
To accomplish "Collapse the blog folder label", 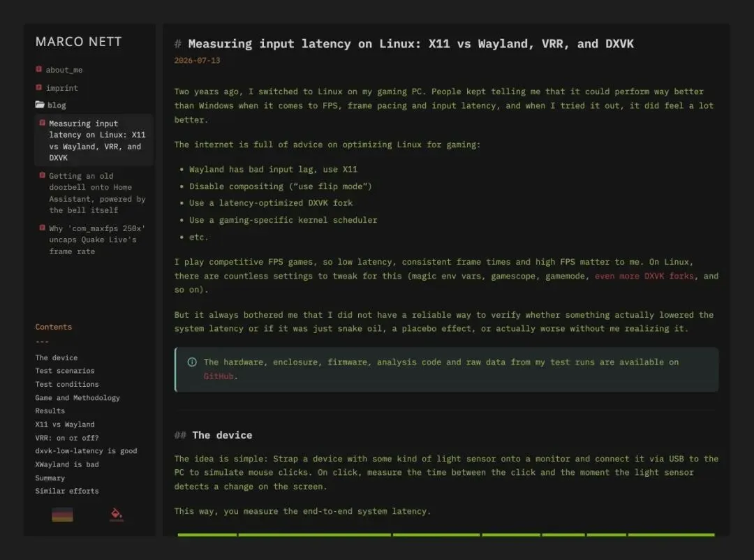I will tap(57, 105).
